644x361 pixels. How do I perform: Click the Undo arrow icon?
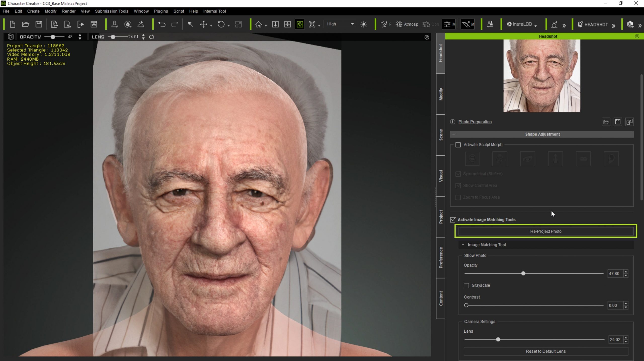click(162, 24)
